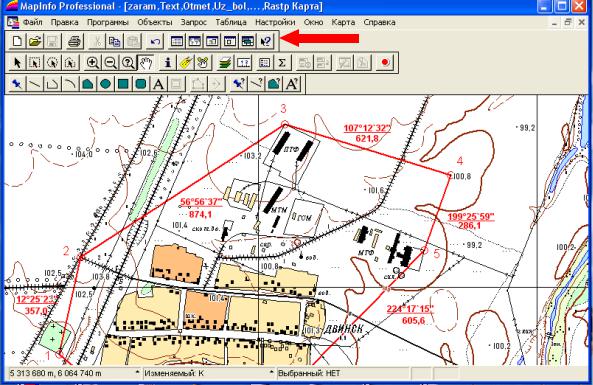This screenshot has height=385, width=593.
Task: Select the Polygon drawing tool
Action: point(88,84)
